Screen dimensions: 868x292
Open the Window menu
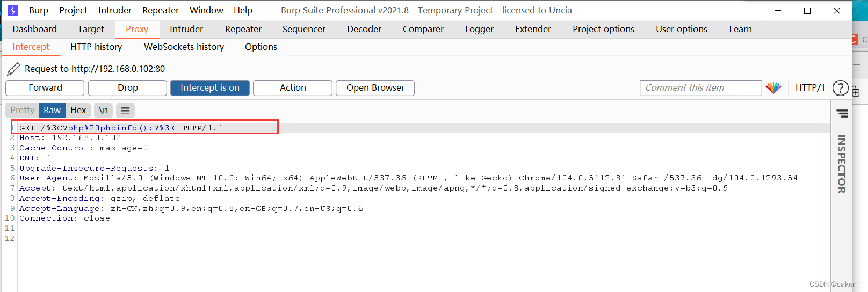pos(206,10)
